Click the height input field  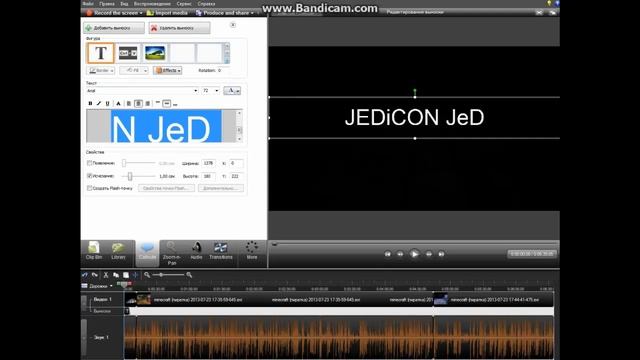coord(209,176)
